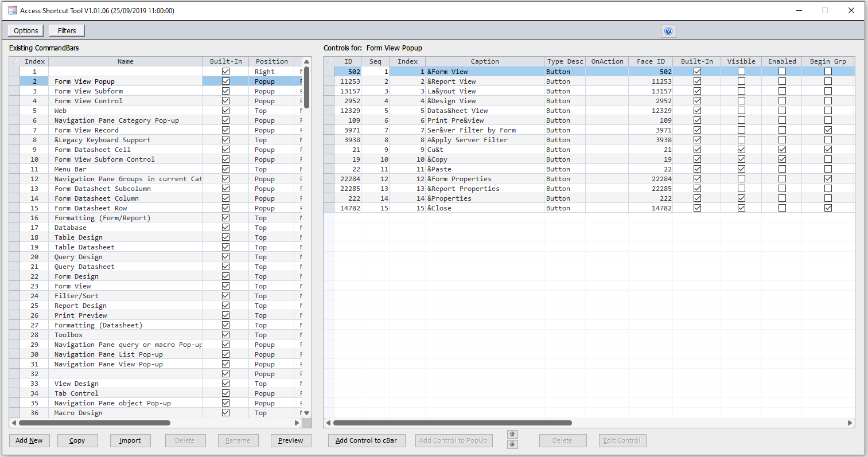Click the controls grid horizontal scrollbar thumb
The height and width of the screenshot is (457, 868).
click(453, 423)
